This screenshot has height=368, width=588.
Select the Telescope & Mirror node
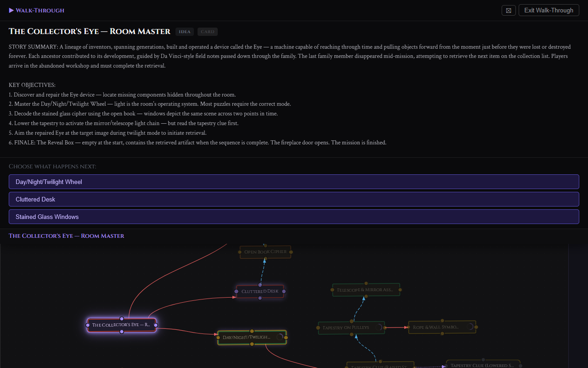point(366,290)
